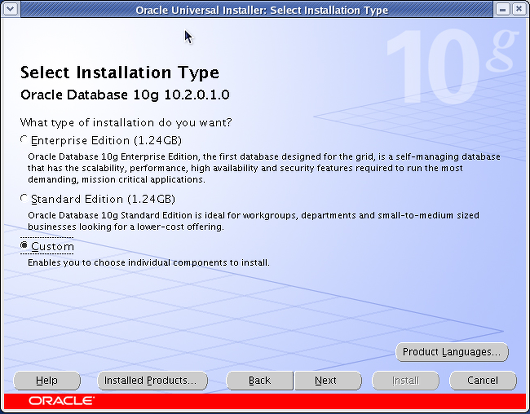Screen dimensions: 530x414
Task: Cancel the Oracle installation
Action: tap(483, 381)
